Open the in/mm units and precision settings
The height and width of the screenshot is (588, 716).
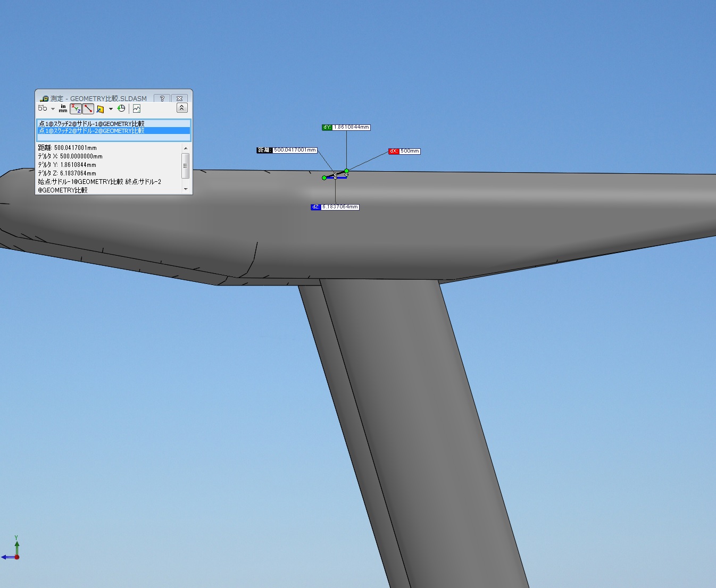click(x=63, y=108)
